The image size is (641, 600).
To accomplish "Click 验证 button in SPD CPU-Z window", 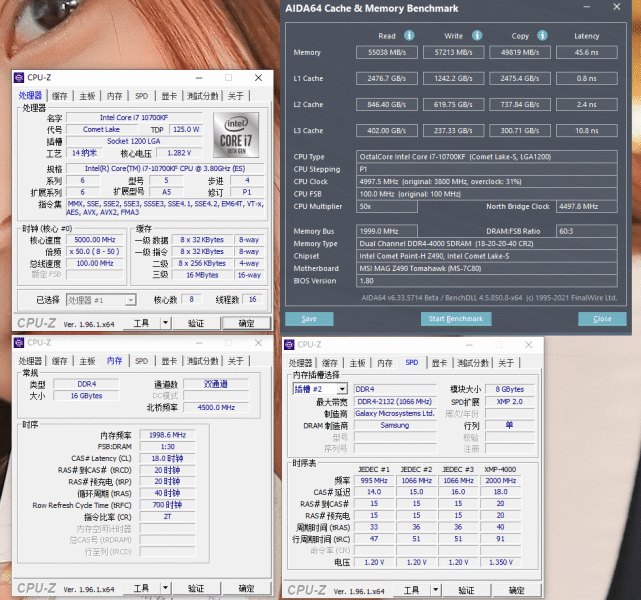I will click(466, 590).
